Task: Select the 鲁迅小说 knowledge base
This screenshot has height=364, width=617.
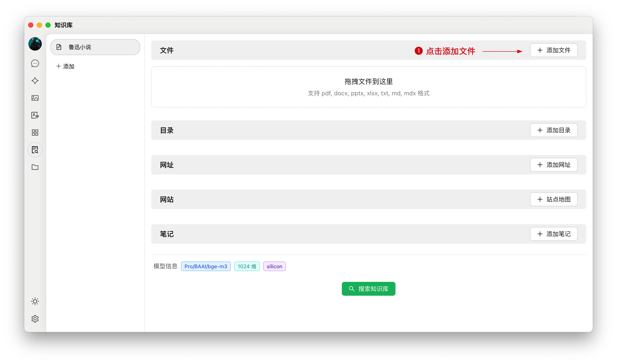Action: point(95,47)
